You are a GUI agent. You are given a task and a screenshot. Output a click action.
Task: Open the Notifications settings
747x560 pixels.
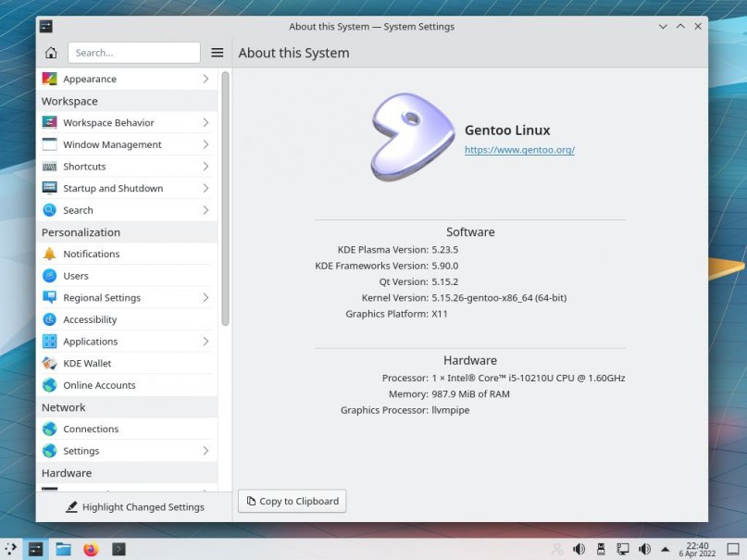click(x=91, y=254)
